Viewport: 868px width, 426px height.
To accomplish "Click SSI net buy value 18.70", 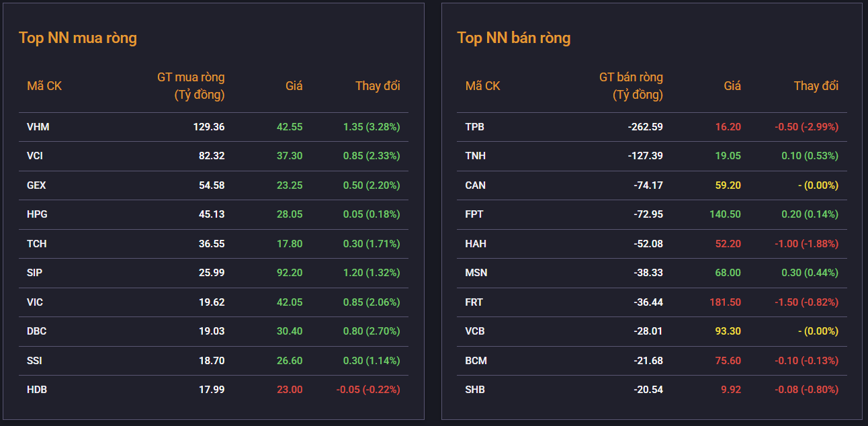I will coord(212,361).
